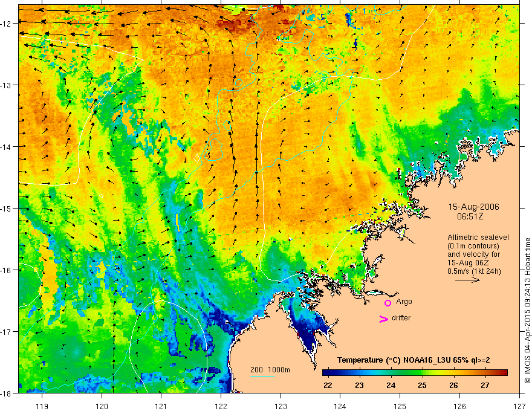Image resolution: width=532 pixels, height=411 pixels.
Task: Click the 'Argo' legend label
Action: [x=404, y=302]
